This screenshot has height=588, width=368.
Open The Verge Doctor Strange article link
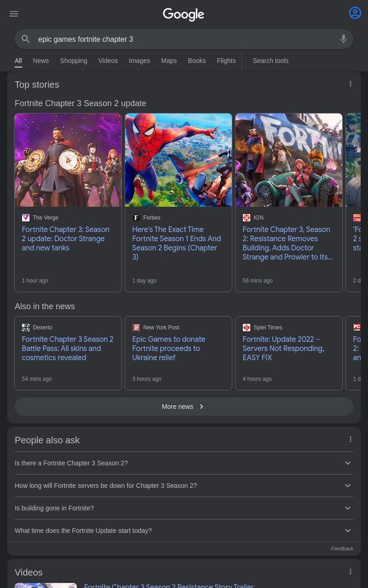pos(66,238)
